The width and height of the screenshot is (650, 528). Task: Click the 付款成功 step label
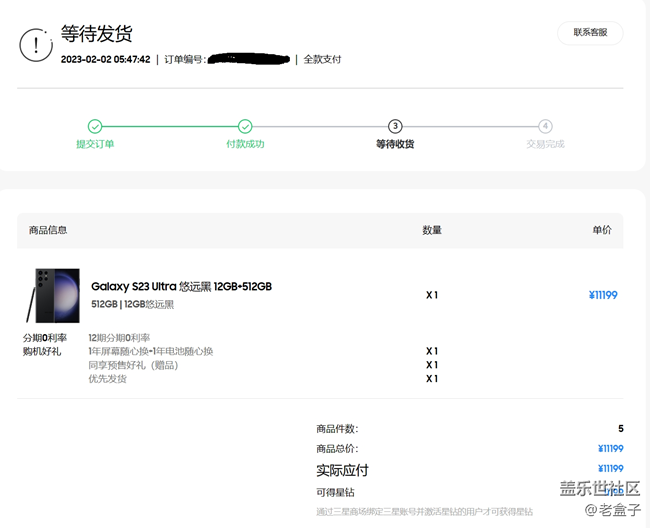pyautogui.click(x=245, y=144)
